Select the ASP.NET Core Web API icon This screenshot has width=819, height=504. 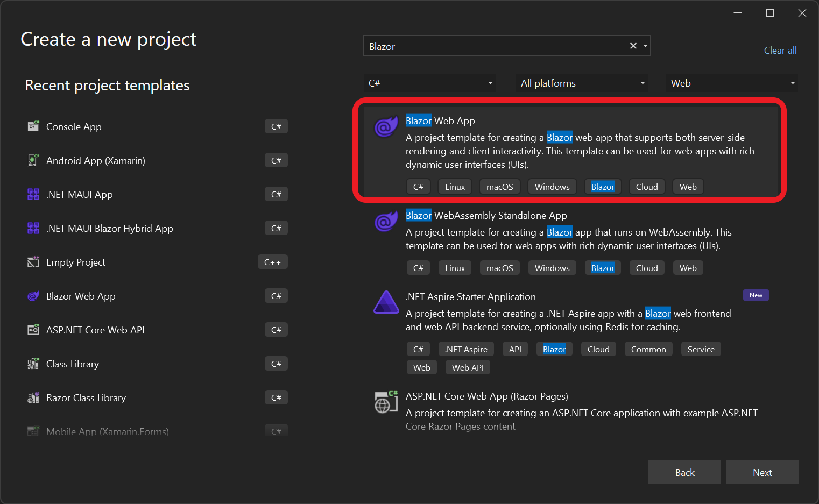(x=33, y=329)
